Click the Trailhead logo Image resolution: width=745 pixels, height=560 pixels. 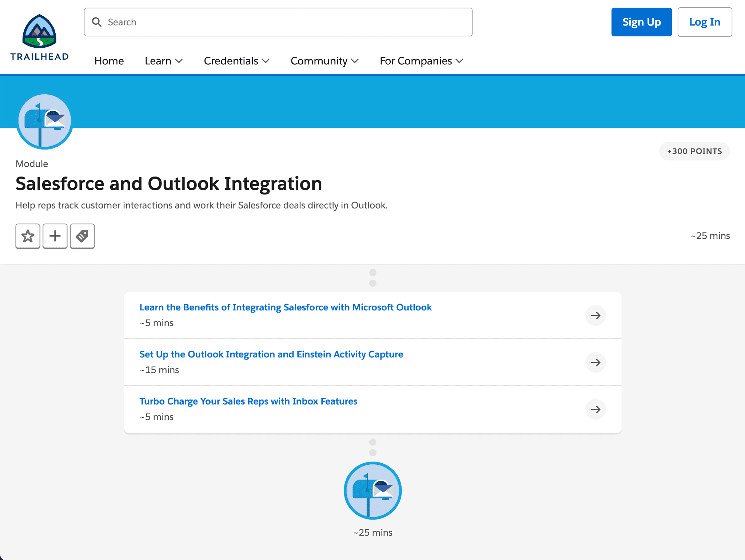click(x=39, y=37)
